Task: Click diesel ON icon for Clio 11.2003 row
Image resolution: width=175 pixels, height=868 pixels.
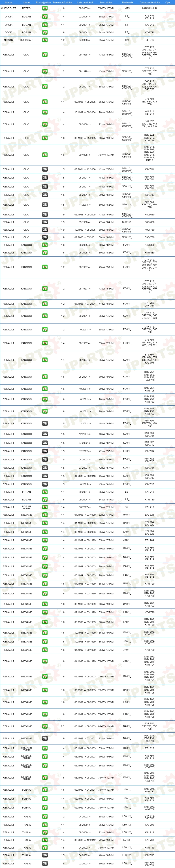Action: tap(45, 204)
